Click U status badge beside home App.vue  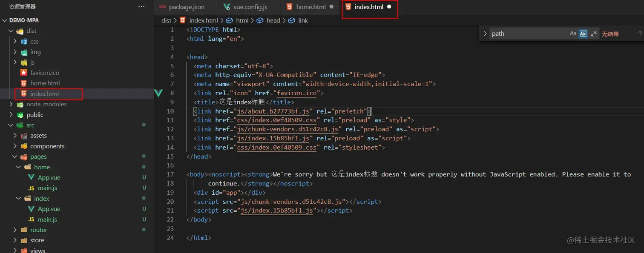pos(144,178)
